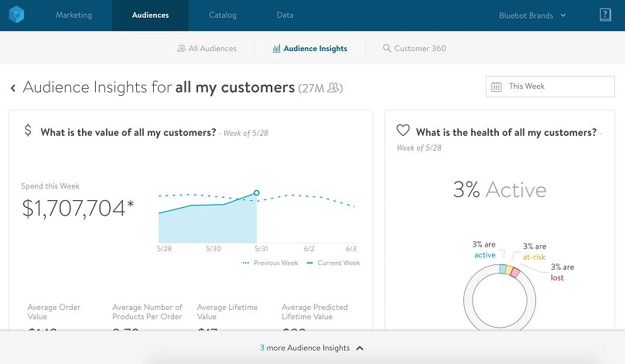Click the blue active segment of donut
The height and width of the screenshot is (364, 625).
coord(503,269)
